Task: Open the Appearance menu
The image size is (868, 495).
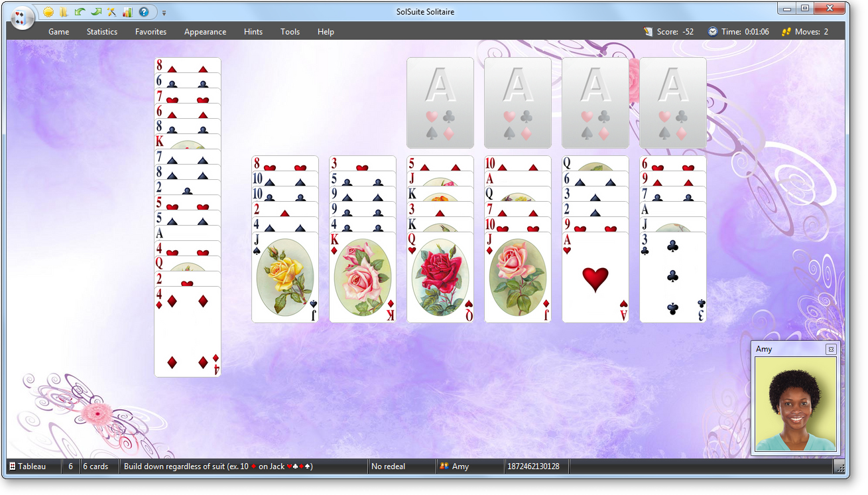Action: (x=205, y=32)
